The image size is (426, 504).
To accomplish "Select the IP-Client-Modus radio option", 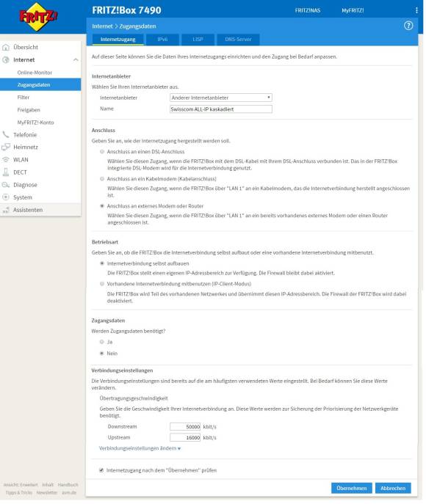I will [x=102, y=284].
